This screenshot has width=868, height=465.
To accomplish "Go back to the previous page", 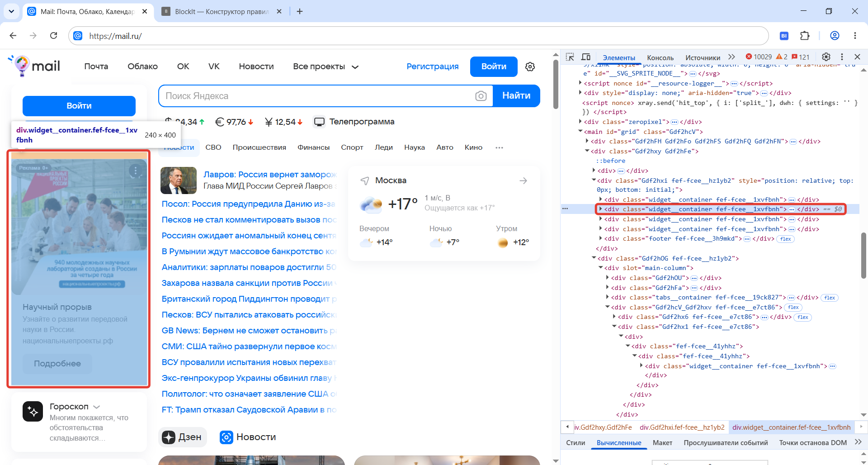I will [13, 36].
